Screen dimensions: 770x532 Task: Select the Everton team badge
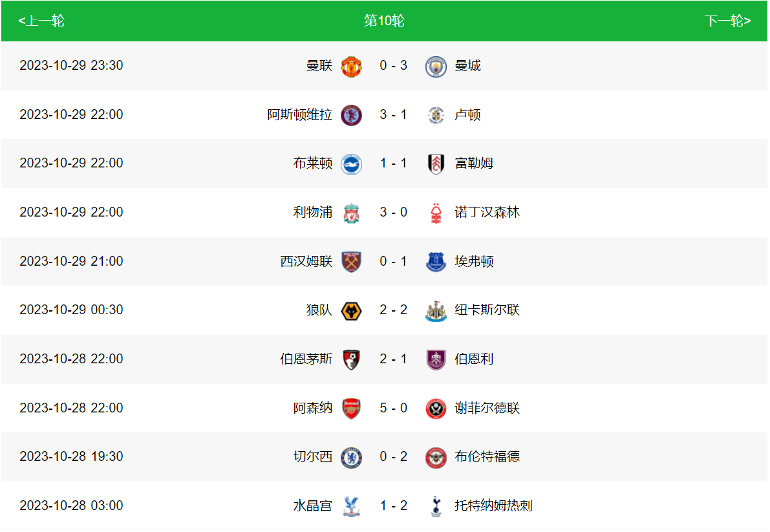tap(436, 262)
